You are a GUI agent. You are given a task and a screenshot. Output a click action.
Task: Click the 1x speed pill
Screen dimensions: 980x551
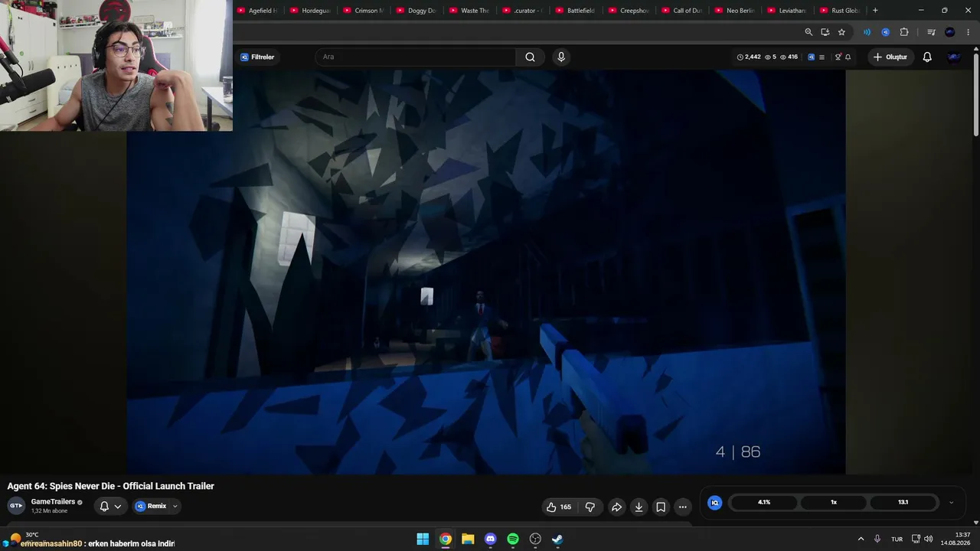(x=834, y=502)
